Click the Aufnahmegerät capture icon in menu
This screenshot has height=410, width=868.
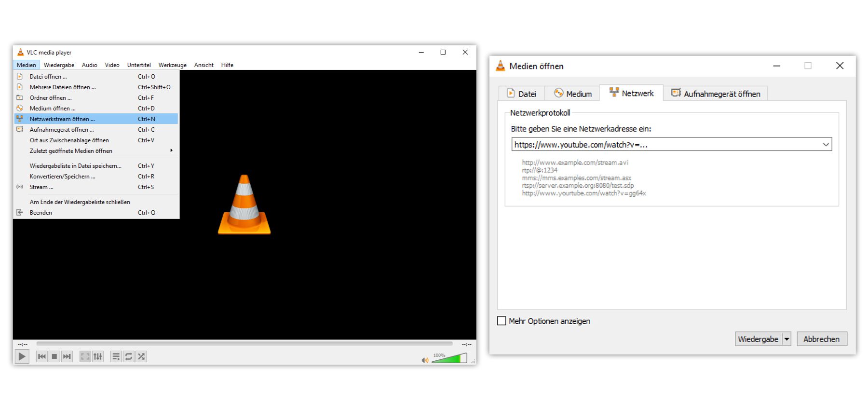(20, 129)
